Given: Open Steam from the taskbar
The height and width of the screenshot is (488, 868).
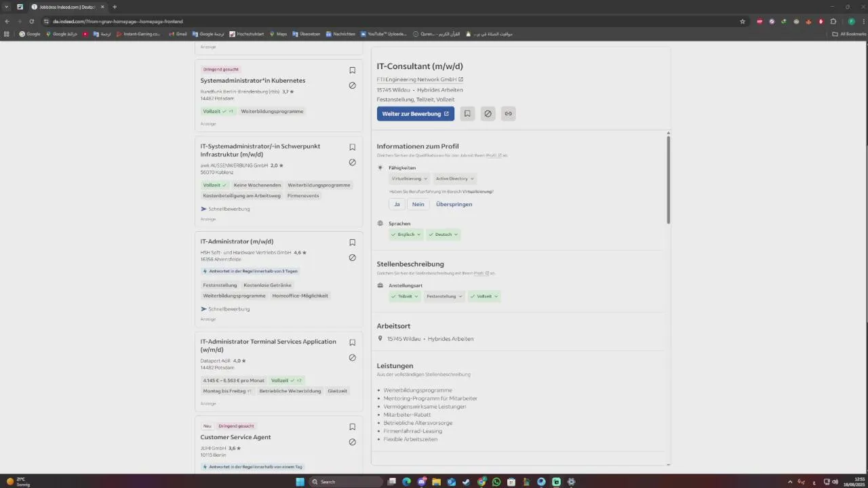Looking at the screenshot, I should point(467,482).
